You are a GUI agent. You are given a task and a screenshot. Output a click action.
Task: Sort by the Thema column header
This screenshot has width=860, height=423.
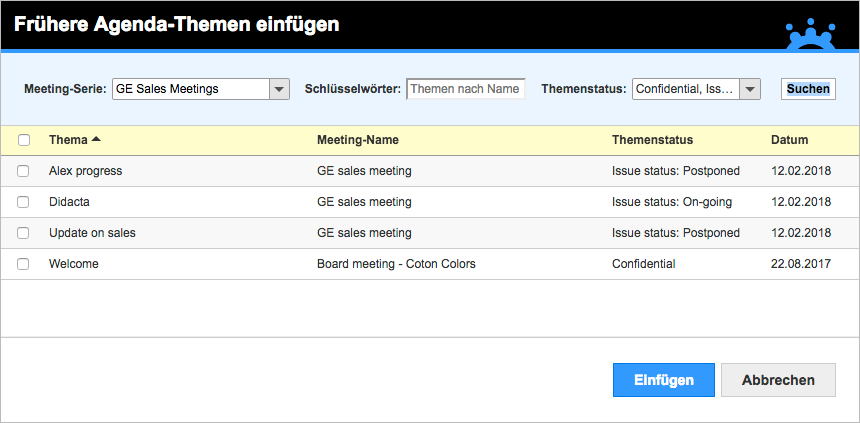[68, 140]
